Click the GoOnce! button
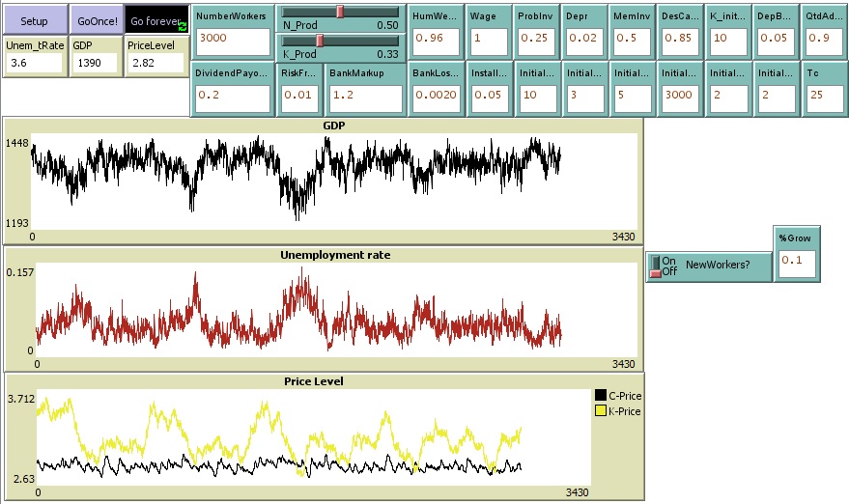The image size is (849, 504). click(96, 20)
